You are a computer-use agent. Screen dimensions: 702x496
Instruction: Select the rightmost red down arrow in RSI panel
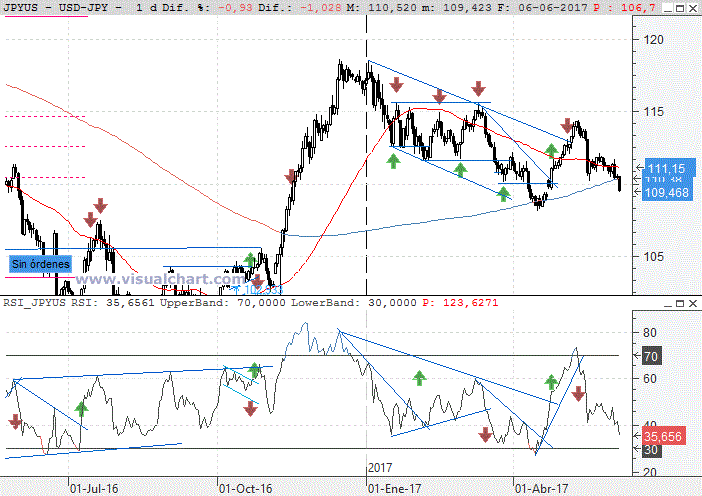[578, 394]
